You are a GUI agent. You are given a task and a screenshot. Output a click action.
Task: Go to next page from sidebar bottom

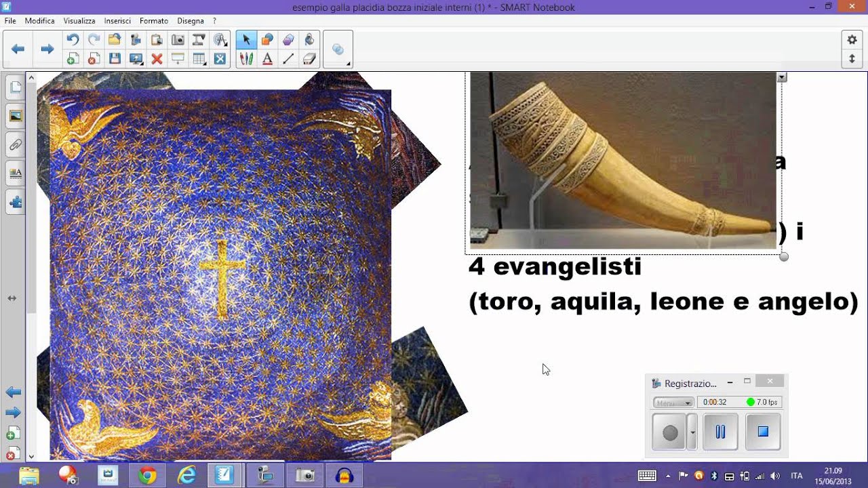tap(14, 413)
